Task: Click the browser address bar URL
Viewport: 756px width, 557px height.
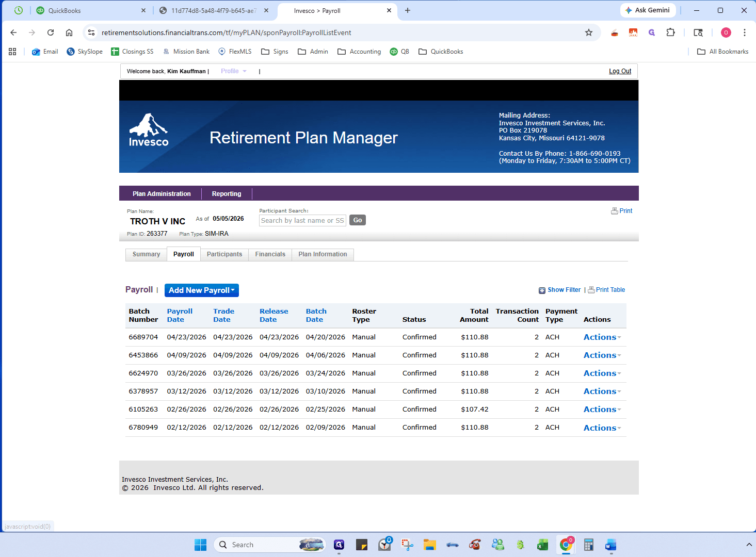Action: point(226,32)
